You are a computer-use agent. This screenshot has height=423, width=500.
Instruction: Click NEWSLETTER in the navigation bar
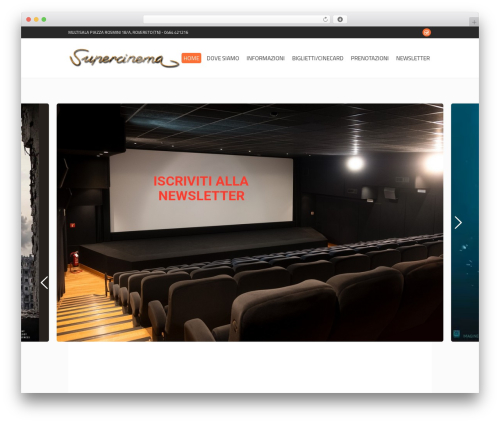[413, 58]
